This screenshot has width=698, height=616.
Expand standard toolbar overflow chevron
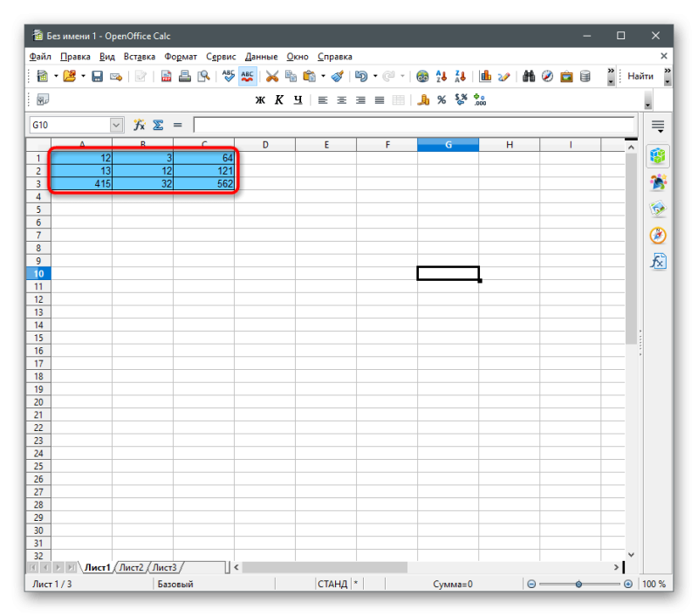tap(611, 72)
